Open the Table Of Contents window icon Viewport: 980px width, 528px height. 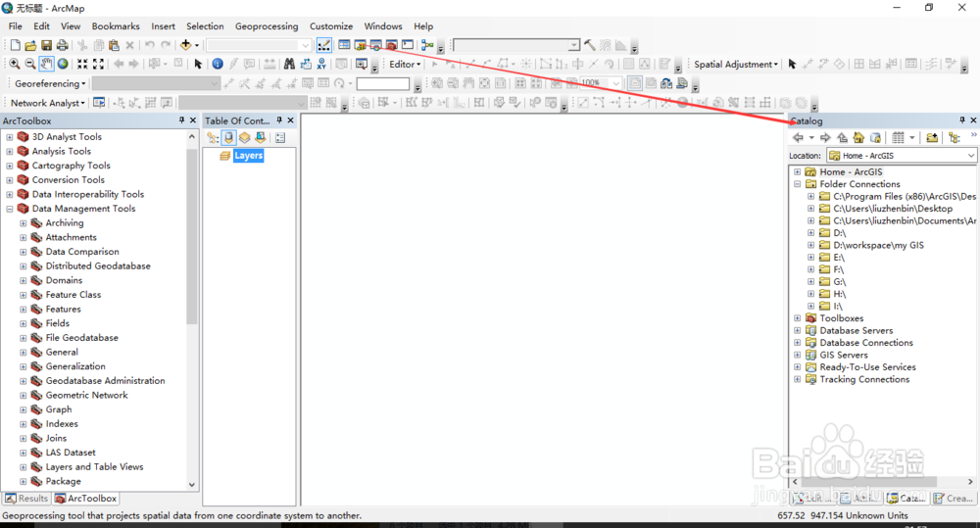coord(344,45)
